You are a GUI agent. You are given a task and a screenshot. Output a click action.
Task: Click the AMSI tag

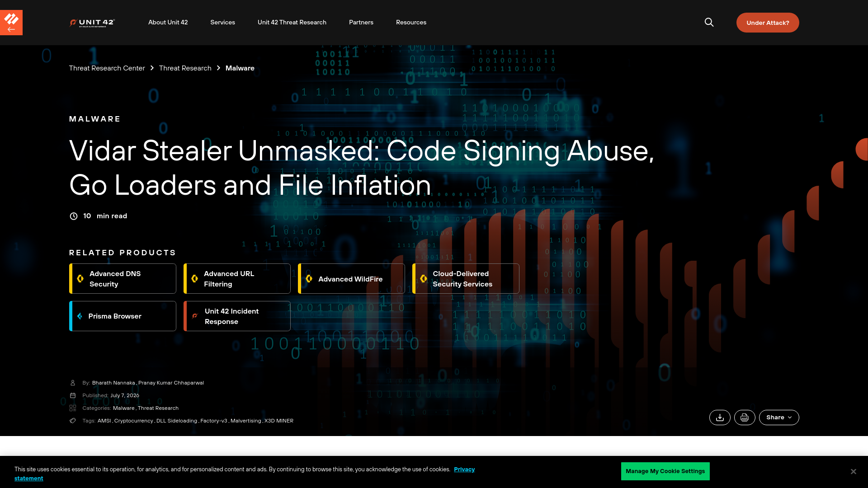click(x=104, y=421)
